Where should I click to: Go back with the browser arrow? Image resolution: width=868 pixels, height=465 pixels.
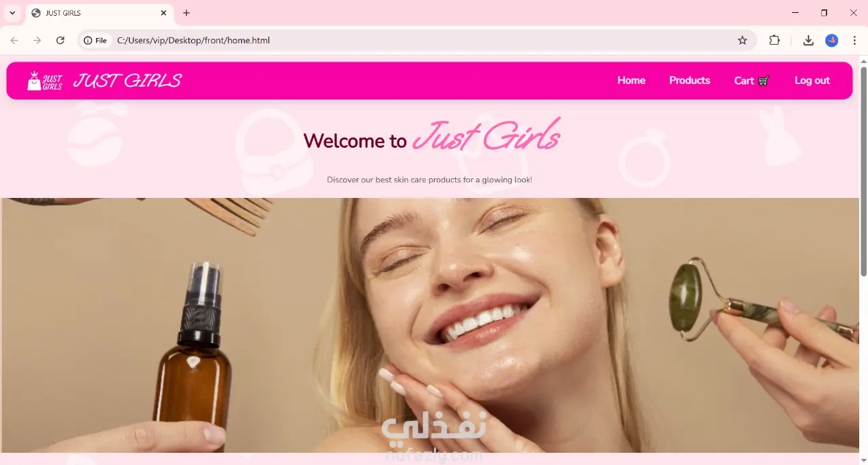tap(14, 41)
